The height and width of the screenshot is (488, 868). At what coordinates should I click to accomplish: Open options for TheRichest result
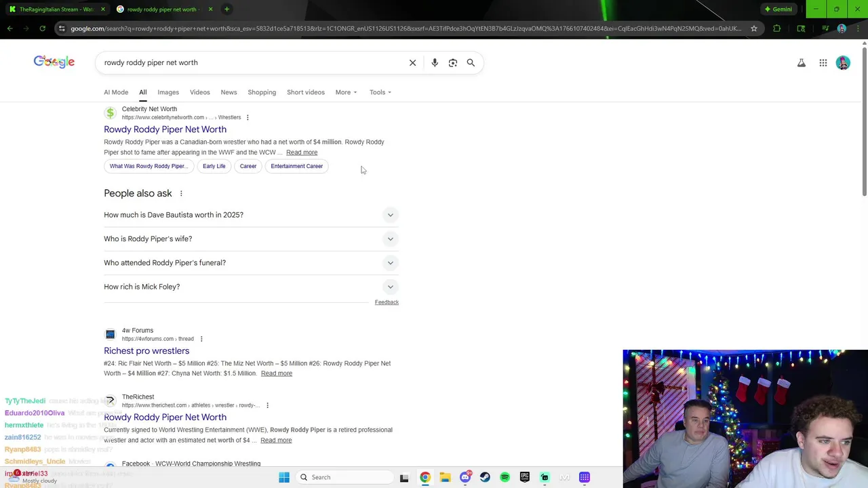267,405
